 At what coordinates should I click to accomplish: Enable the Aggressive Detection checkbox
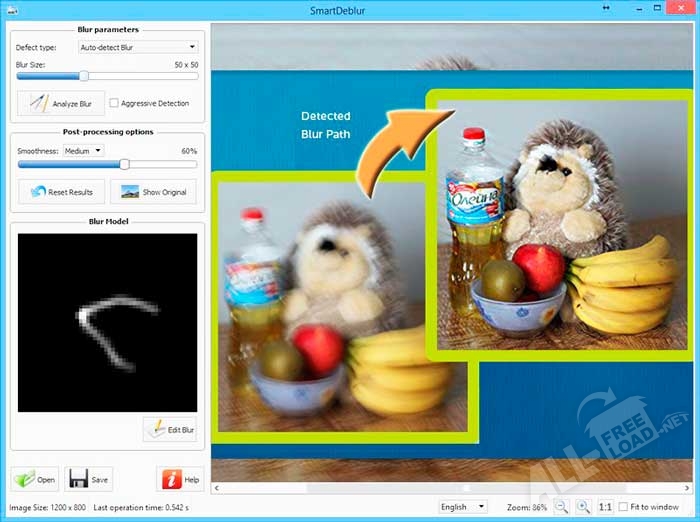tap(114, 103)
